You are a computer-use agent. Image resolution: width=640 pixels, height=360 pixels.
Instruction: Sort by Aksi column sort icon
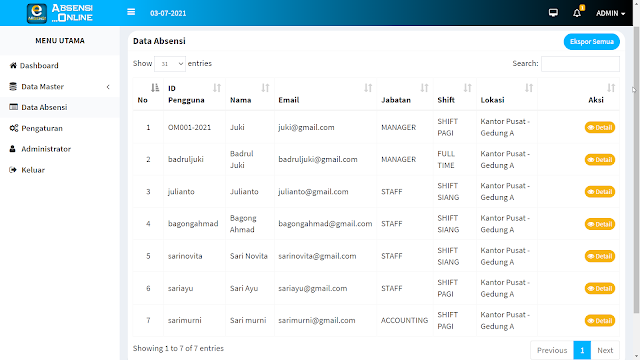(611, 88)
